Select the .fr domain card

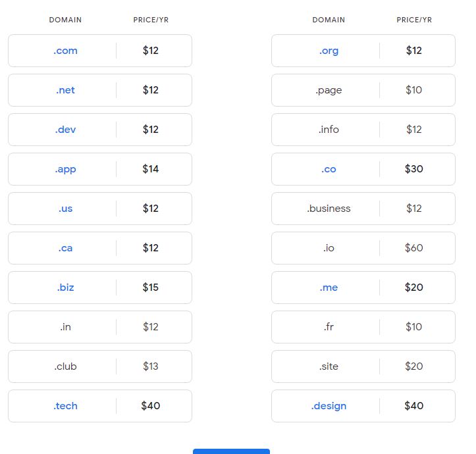pos(363,327)
